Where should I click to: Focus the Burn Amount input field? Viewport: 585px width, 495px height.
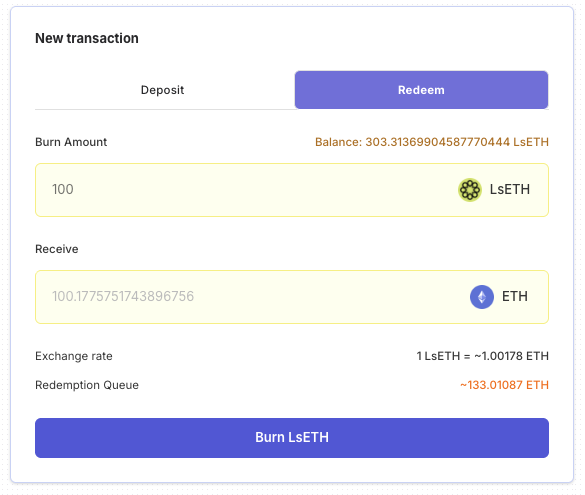[x=292, y=190]
